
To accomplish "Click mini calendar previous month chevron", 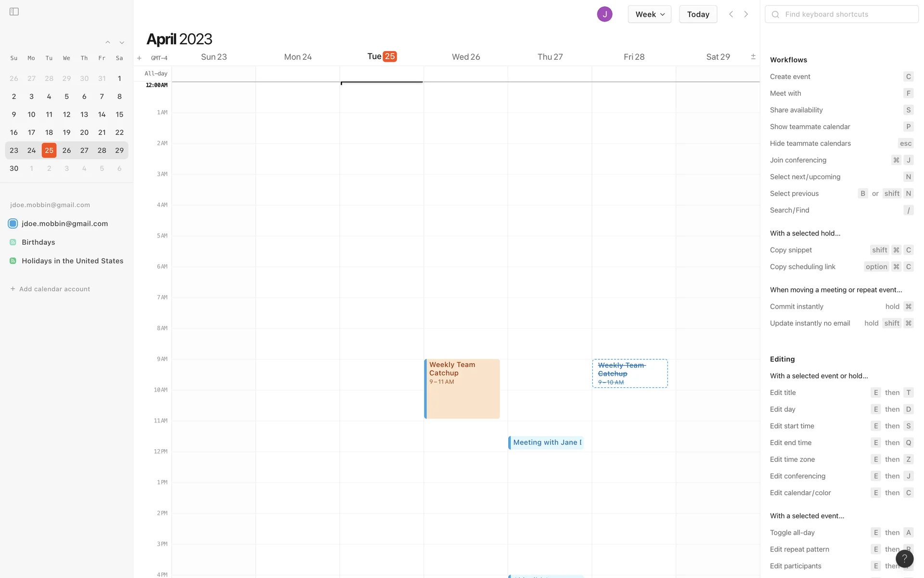I will point(108,43).
